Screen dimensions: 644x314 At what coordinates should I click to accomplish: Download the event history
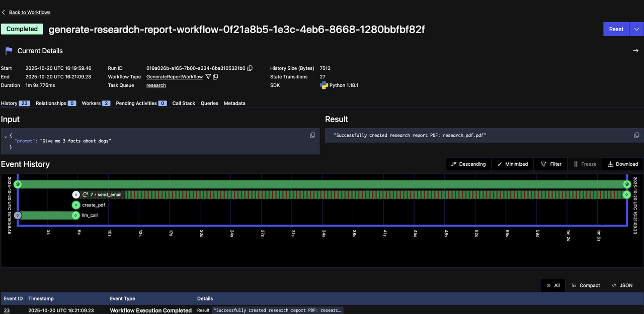click(623, 164)
